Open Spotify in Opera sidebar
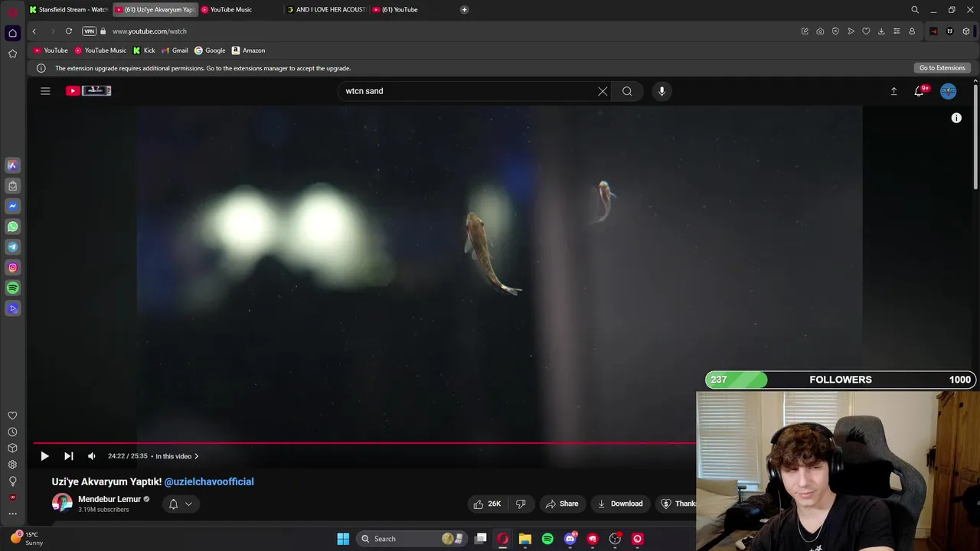The width and height of the screenshot is (980, 551). [12, 289]
